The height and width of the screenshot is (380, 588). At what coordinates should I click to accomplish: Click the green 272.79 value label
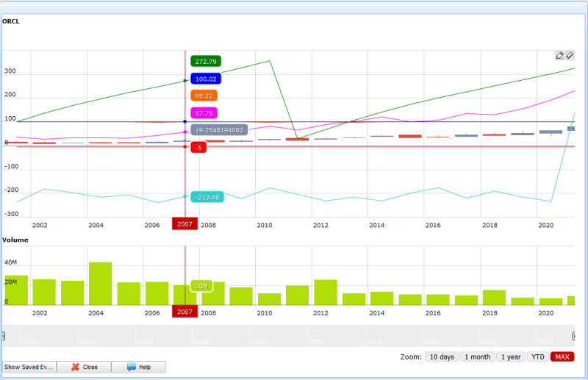[x=206, y=62]
